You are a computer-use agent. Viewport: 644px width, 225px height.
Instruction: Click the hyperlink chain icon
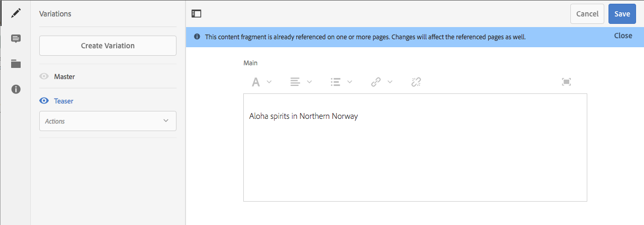tap(376, 82)
